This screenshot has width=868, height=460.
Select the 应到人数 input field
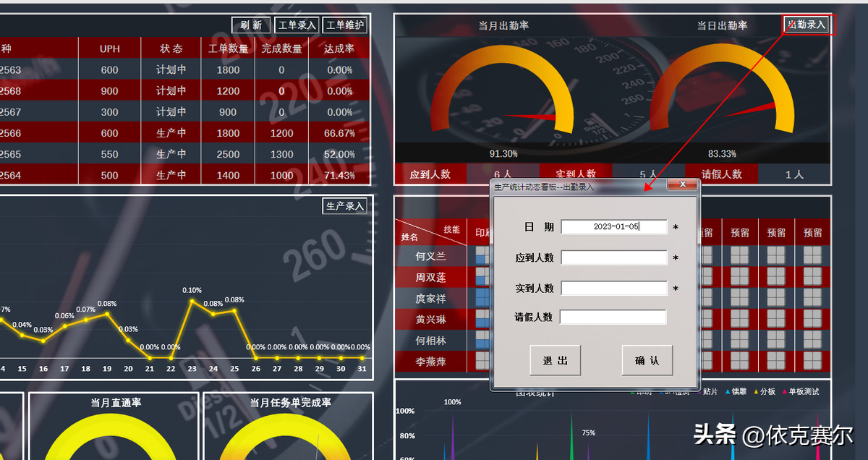pyautogui.click(x=614, y=257)
